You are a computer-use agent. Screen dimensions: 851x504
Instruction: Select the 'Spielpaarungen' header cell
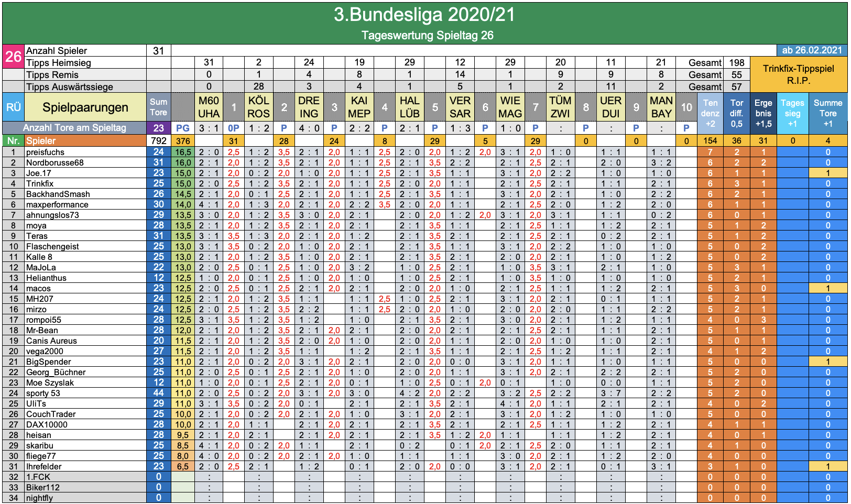click(85, 107)
